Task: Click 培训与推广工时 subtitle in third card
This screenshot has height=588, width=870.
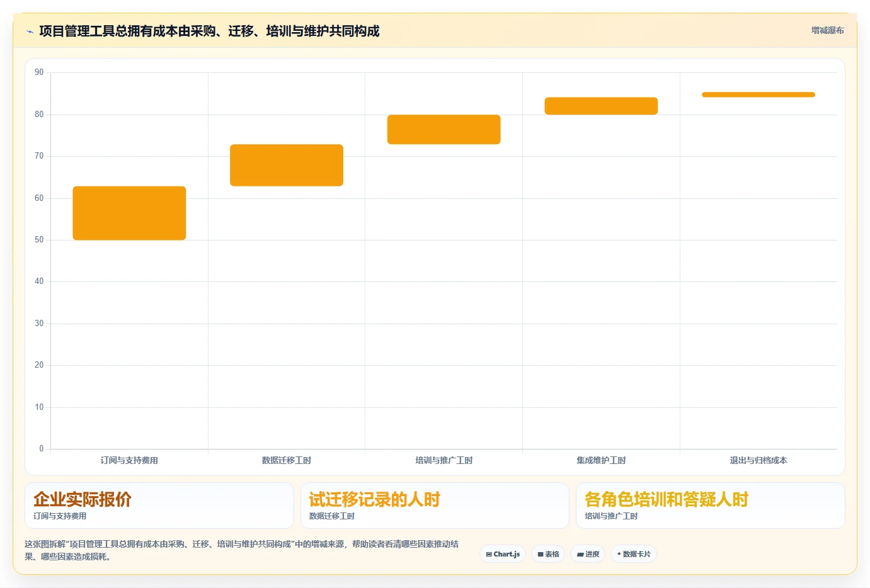Action: pyautogui.click(x=611, y=516)
